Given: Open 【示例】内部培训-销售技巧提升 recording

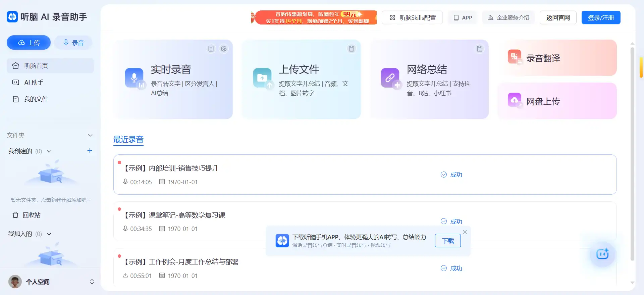Looking at the screenshot, I should pyautogui.click(x=365, y=175).
